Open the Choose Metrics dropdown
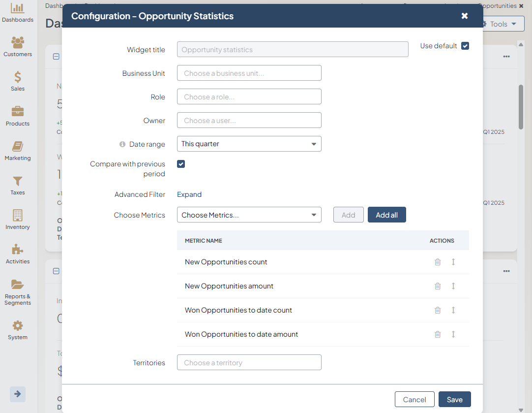The width and height of the screenshot is (532, 413). [249, 215]
